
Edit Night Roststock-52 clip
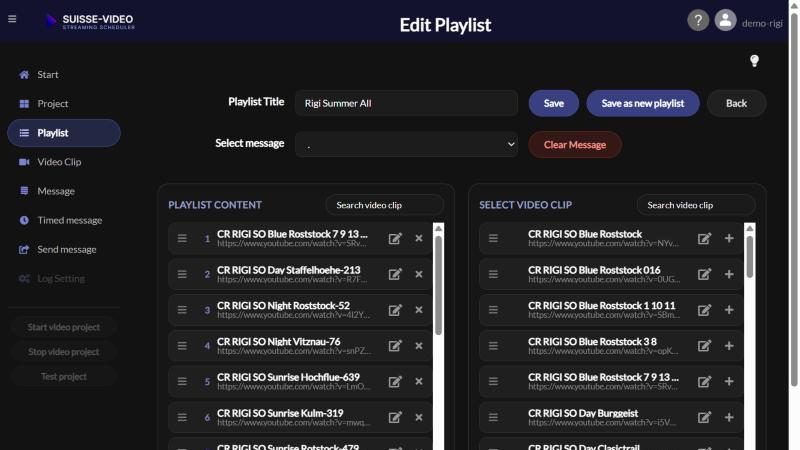(x=395, y=310)
